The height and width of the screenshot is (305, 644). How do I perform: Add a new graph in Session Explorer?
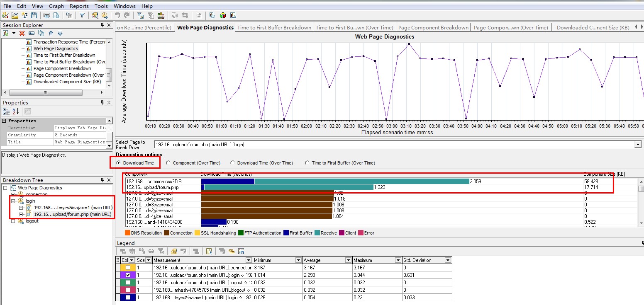pyautogui.click(x=5, y=33)
